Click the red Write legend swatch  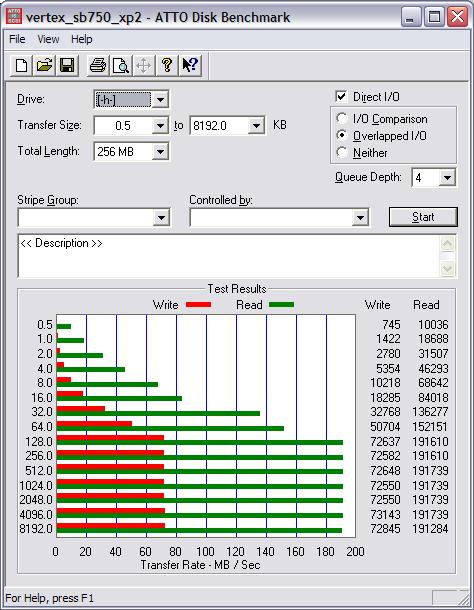point(198,305)
